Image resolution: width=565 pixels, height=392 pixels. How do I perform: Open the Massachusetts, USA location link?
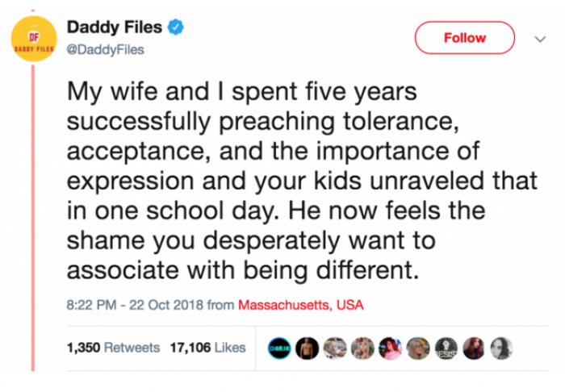pyautogui.click(x=301, y=305)
